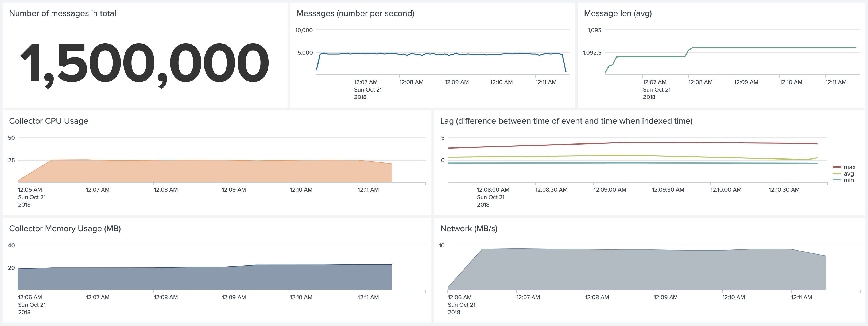
Task: Click the 40 y-axis label in Memory chart
Action: (x=11, y=245)
